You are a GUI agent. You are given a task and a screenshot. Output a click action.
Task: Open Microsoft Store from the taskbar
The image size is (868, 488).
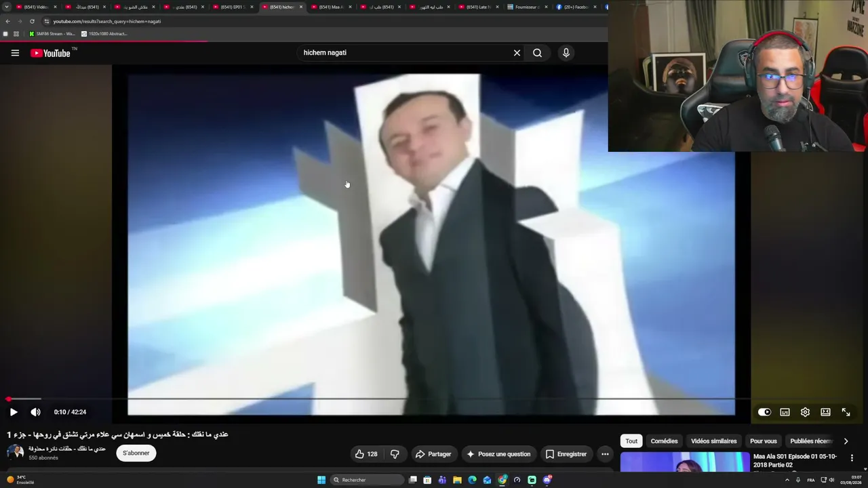427,480
